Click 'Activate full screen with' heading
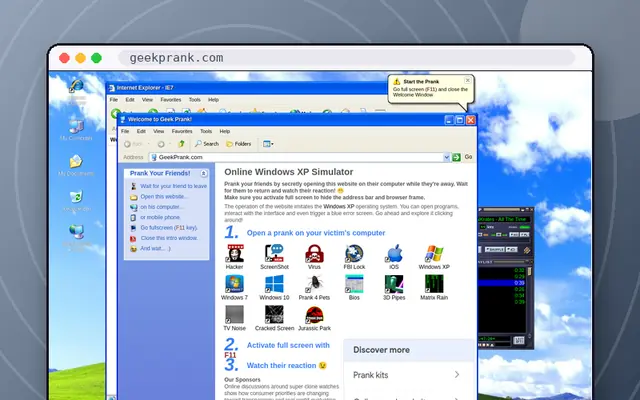The image size is (640, 400). [x=288, y=345]
